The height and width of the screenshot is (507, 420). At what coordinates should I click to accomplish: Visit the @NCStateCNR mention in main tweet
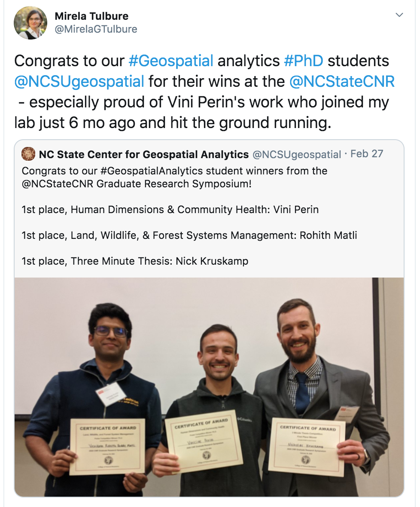(x=342, y=82)
